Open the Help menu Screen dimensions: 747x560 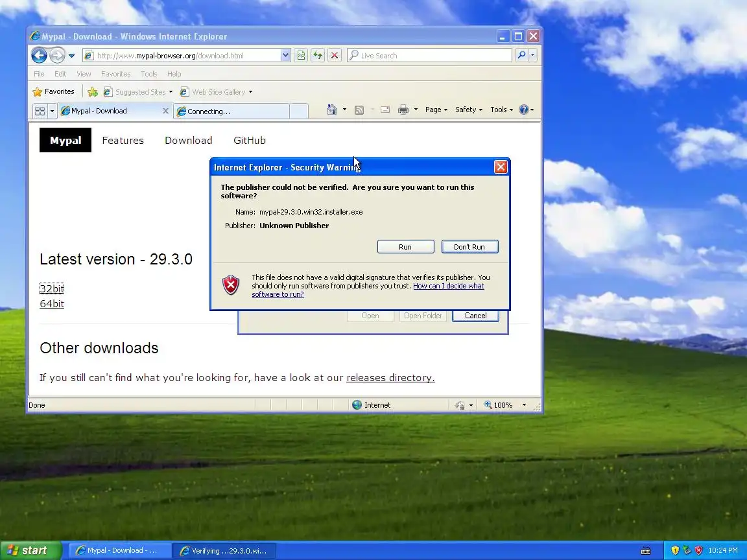pos(174,74)
